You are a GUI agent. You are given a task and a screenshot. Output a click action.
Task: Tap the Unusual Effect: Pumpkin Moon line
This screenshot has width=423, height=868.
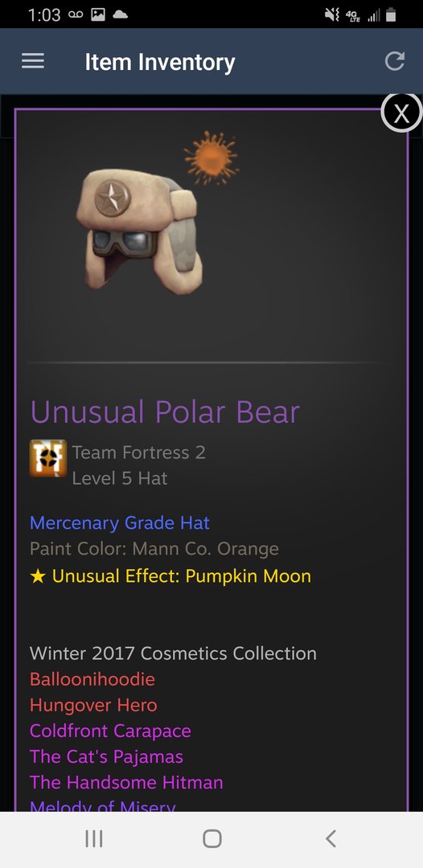click(170, 576)
